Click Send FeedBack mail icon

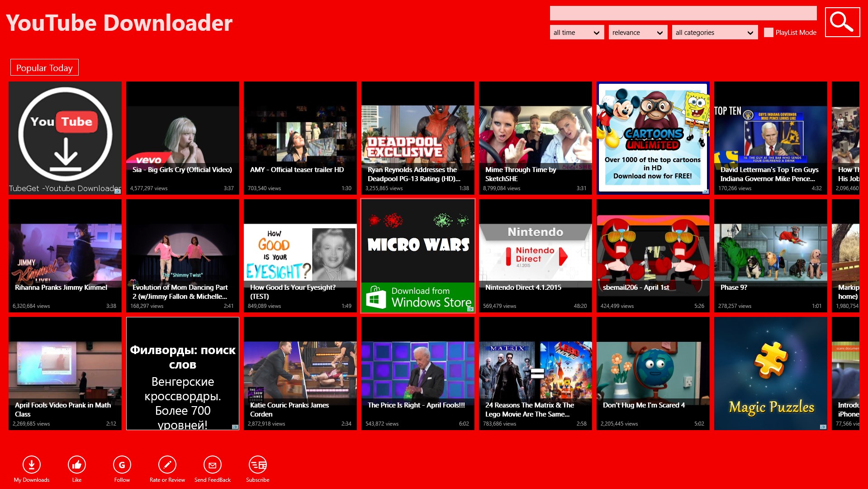tap(213, 465)
